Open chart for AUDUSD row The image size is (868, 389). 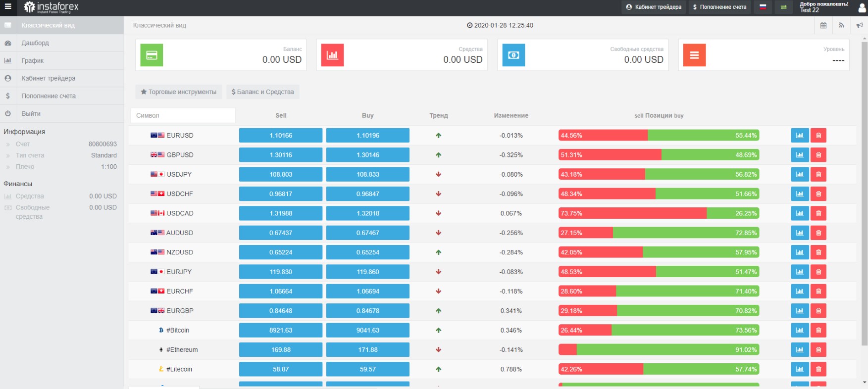point(800,233)
